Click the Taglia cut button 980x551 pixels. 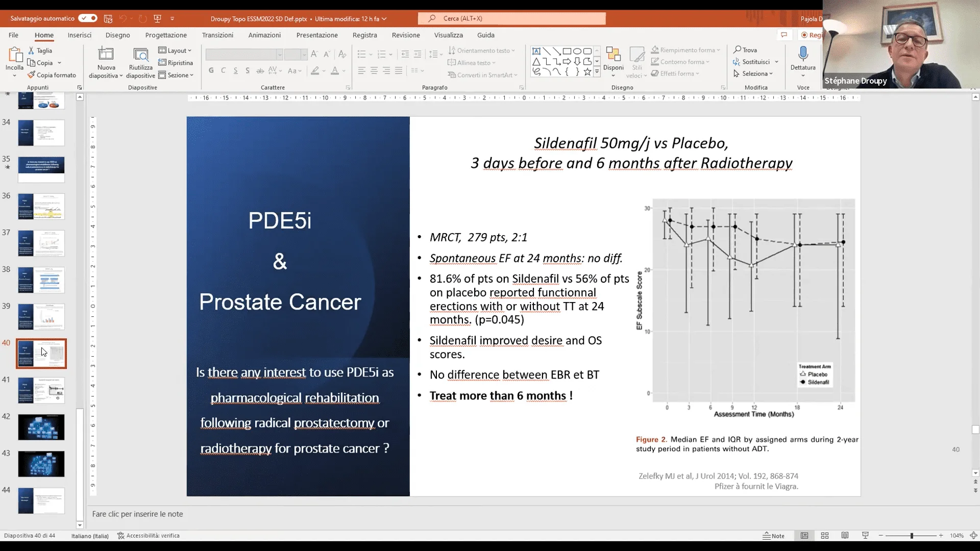click(40, 51)
